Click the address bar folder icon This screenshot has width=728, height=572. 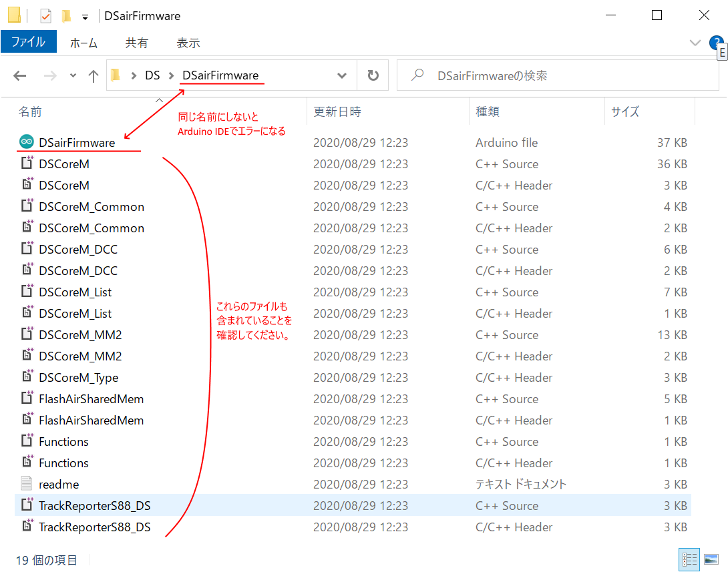point(116,75)
